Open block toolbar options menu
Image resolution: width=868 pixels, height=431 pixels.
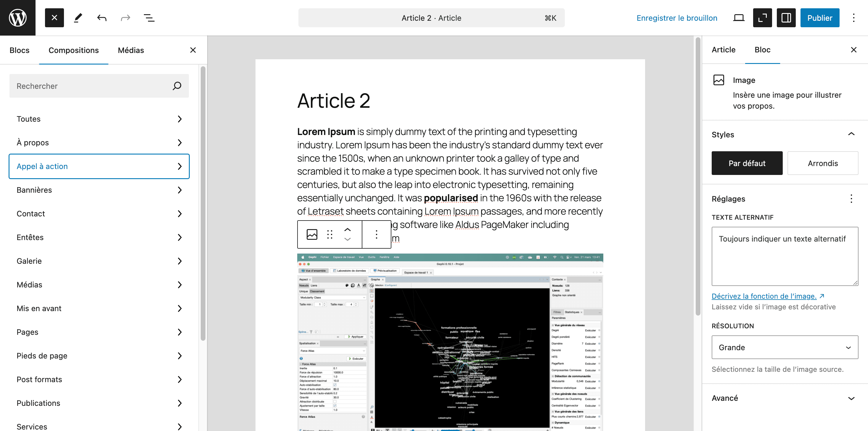pyautogui.click(x=376, y=234)
